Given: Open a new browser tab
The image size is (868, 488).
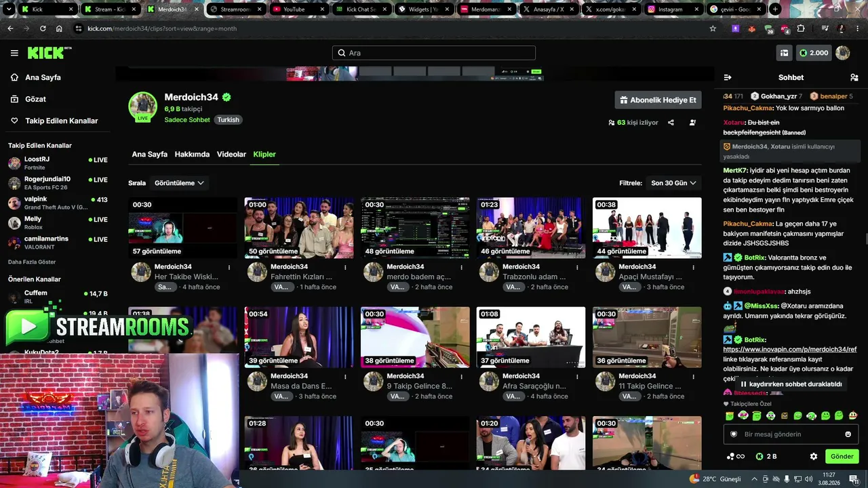Looking at the screenshot, I should [x=775, y=9].
